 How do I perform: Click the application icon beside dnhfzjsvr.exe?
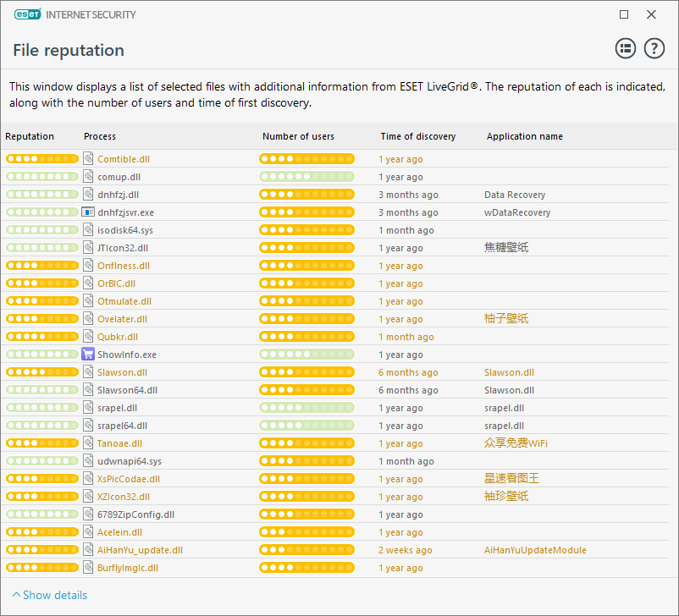(88, 212)
